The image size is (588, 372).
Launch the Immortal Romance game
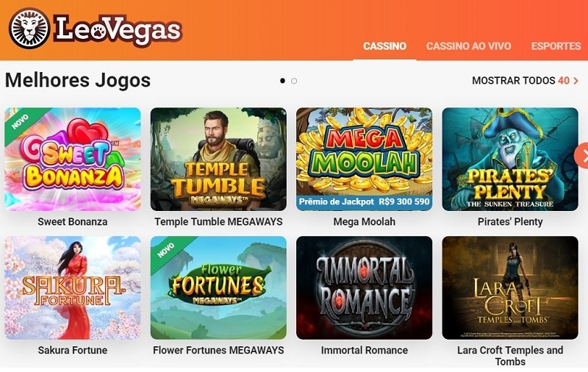[364, 287]
